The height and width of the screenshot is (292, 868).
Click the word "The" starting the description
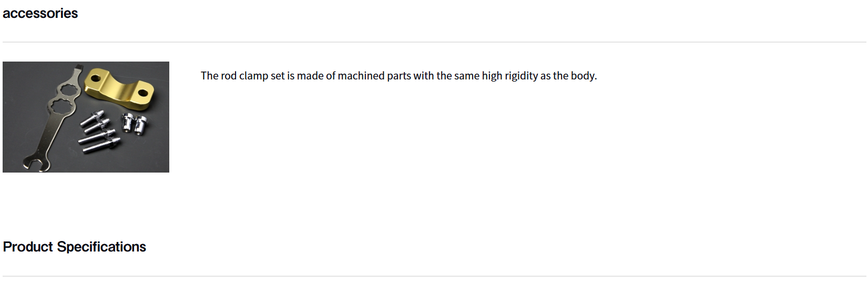click(209, 76)
